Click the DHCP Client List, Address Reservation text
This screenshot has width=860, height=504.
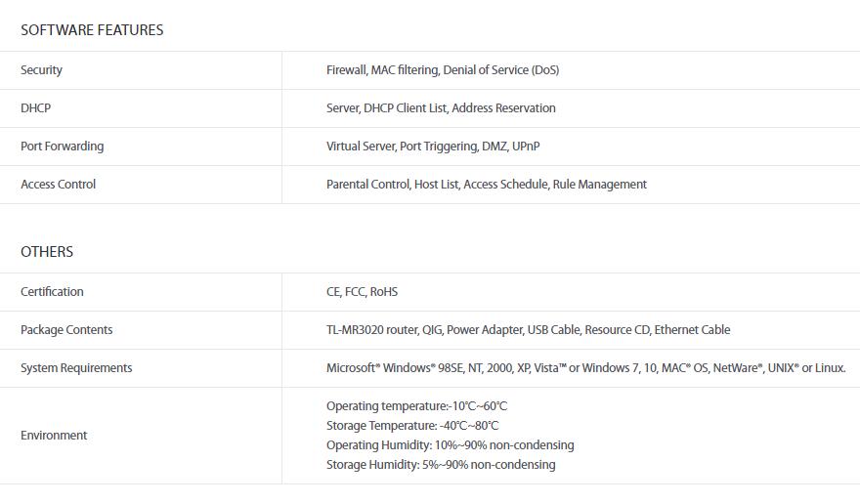(441, 108)
